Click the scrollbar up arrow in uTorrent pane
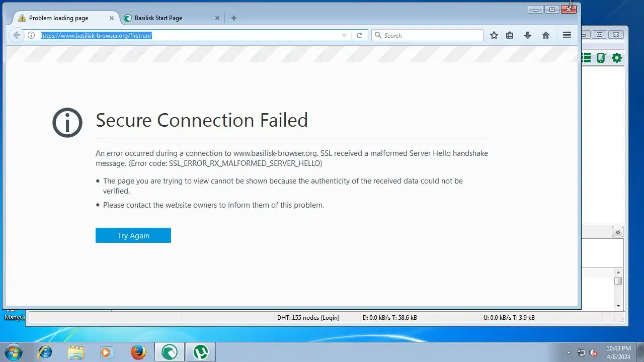The image size is (644, 362). click(618, 272)
